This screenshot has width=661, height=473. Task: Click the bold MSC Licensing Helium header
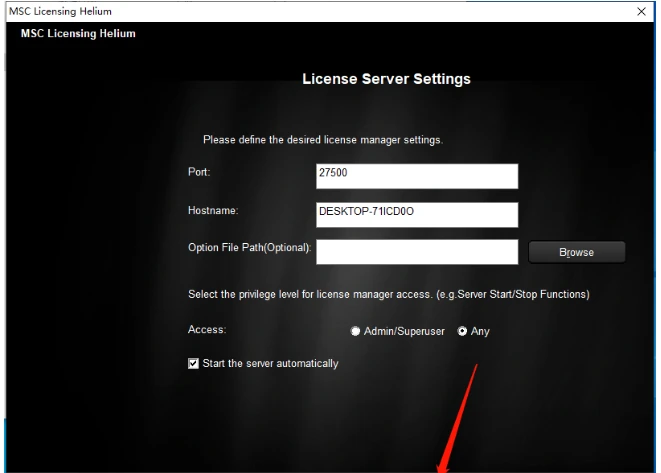[x=78, y=33]
